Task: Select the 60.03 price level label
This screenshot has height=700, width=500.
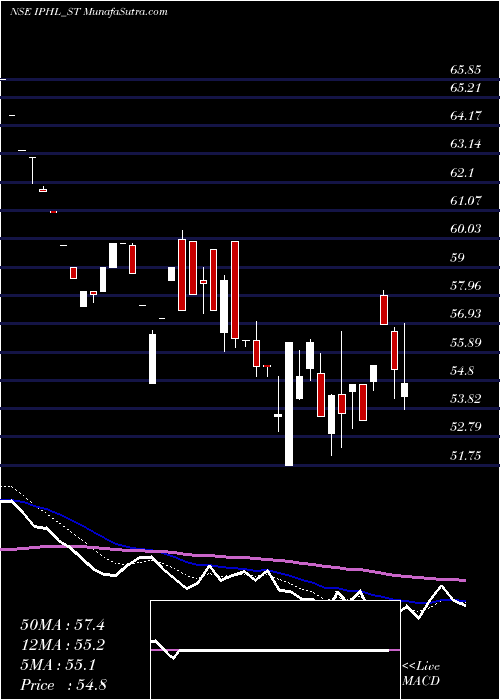Action: pyautogui.click(x=466, y=229)
